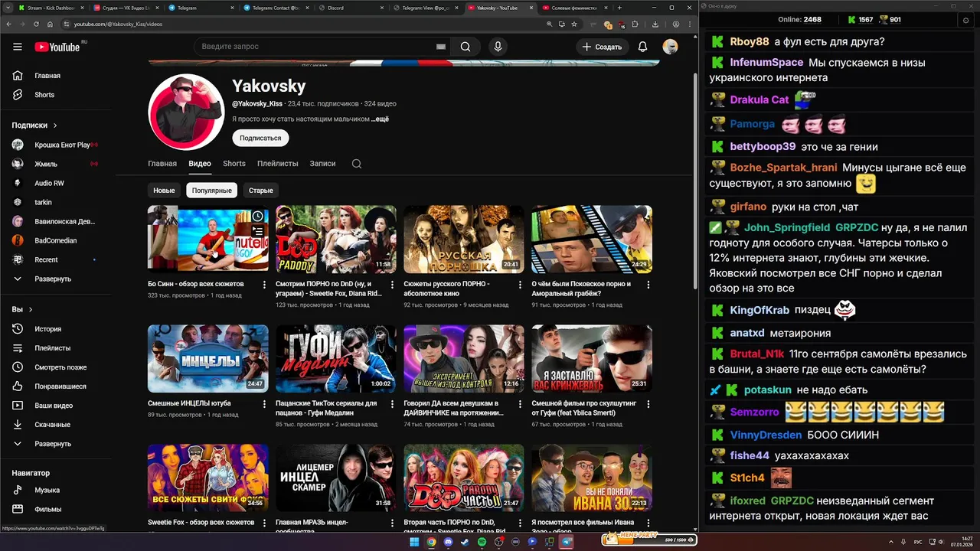Open the Русская video thumbnail at 20:41
Image resolution: width=980 pixels, height=551 pixels.
(464, 239)
